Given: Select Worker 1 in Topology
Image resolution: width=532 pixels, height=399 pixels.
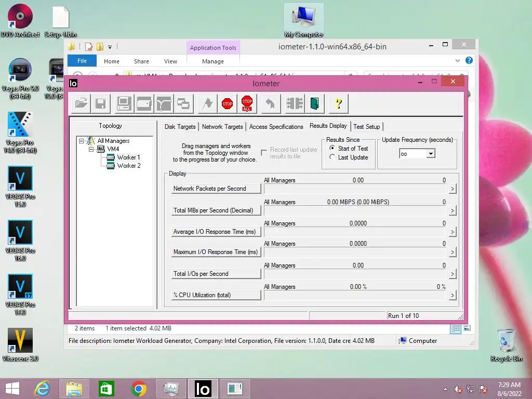Looking at the screenshot, I should click(x=129, y=157).
